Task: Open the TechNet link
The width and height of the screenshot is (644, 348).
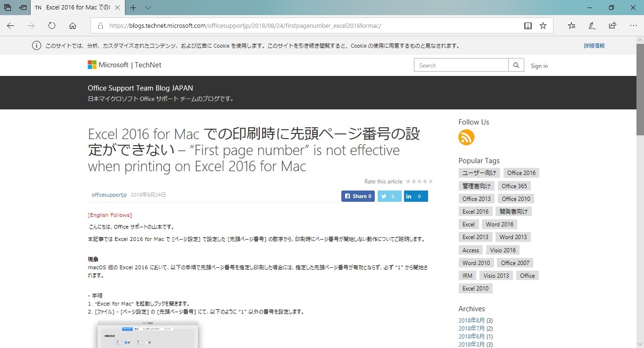Action: click(x=148, y=65)
